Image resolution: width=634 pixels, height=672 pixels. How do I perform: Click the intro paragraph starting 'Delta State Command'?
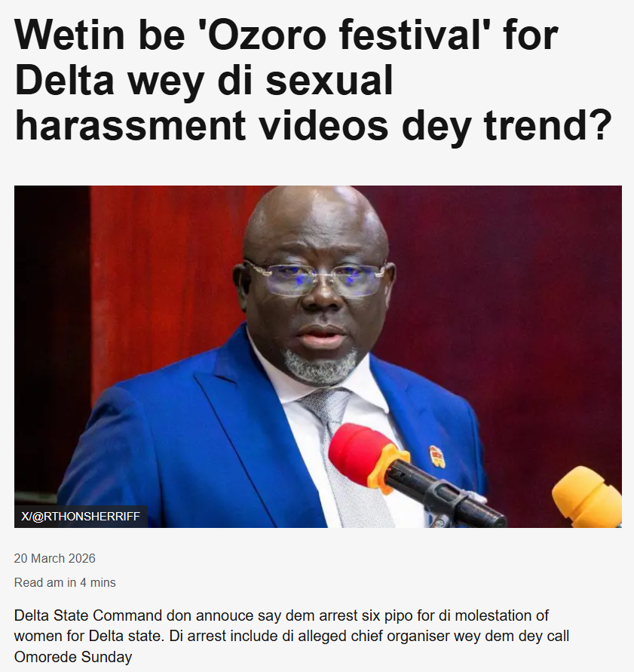click(x=291, y=636)
